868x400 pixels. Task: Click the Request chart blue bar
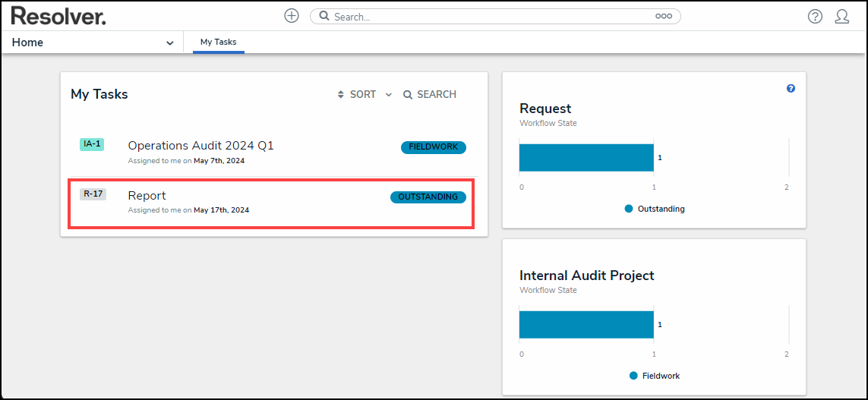click(586, 158)
